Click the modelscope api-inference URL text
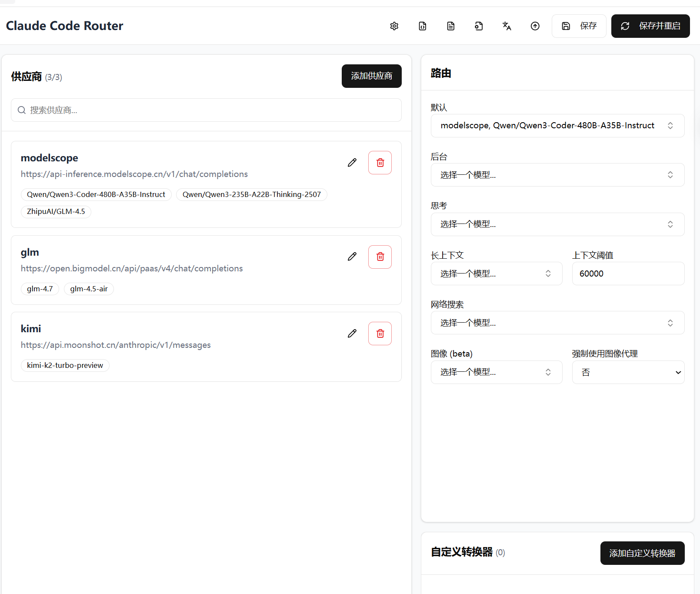Screen dimensions: 700x594 click(x=134, y=174)
